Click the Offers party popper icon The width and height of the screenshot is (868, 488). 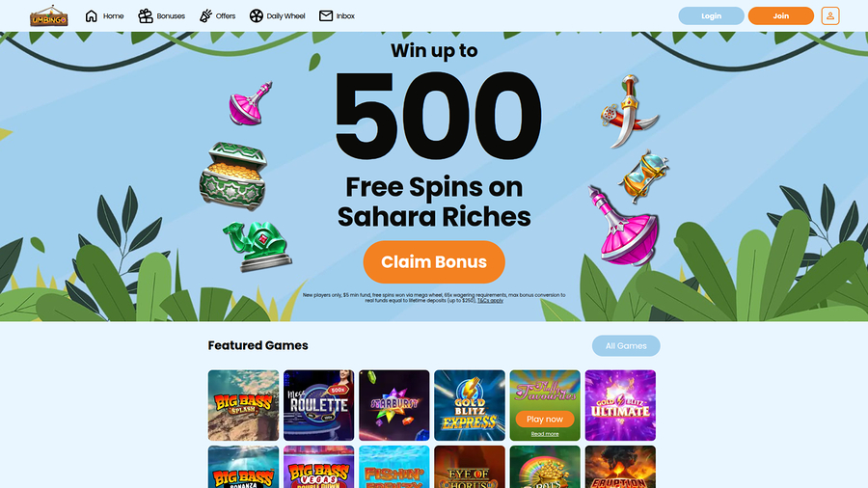[x=205, y=16]
